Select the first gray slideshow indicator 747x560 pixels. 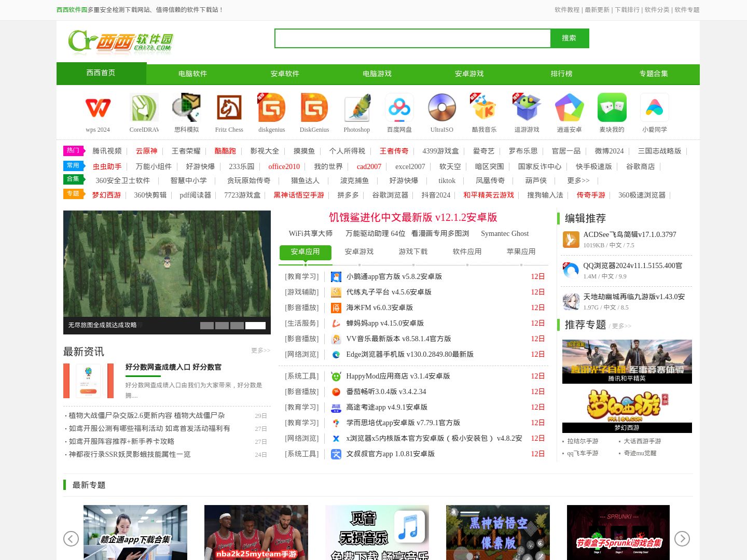click(207, 326)
